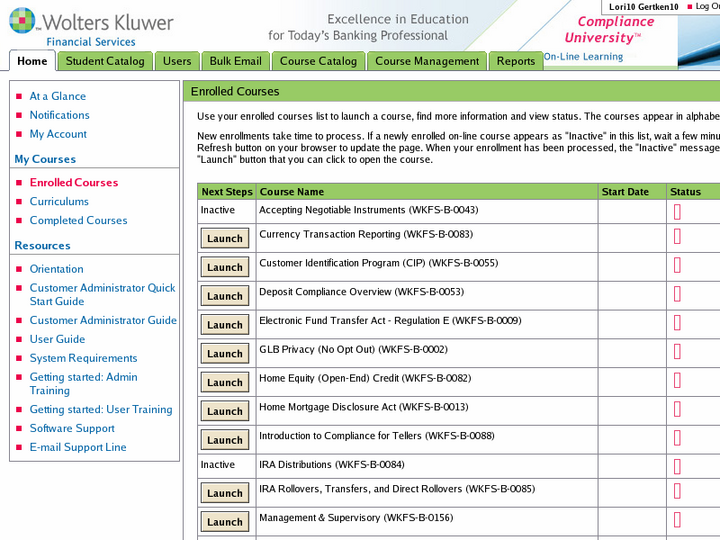Open the Course Catalog tab

(318, 61)
